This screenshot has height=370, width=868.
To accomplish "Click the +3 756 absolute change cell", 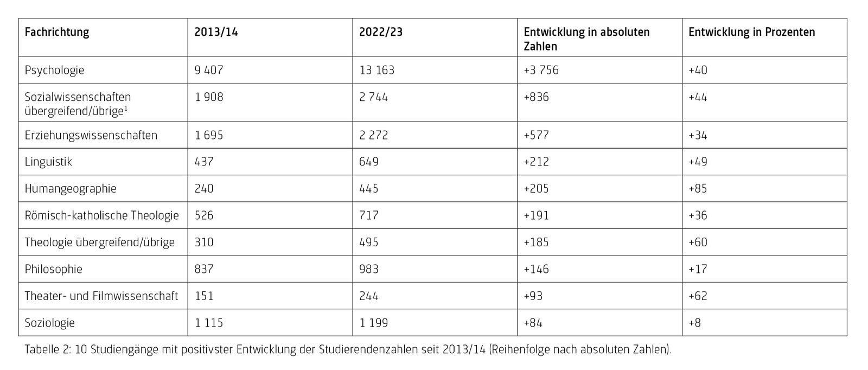I will [541, 70].
